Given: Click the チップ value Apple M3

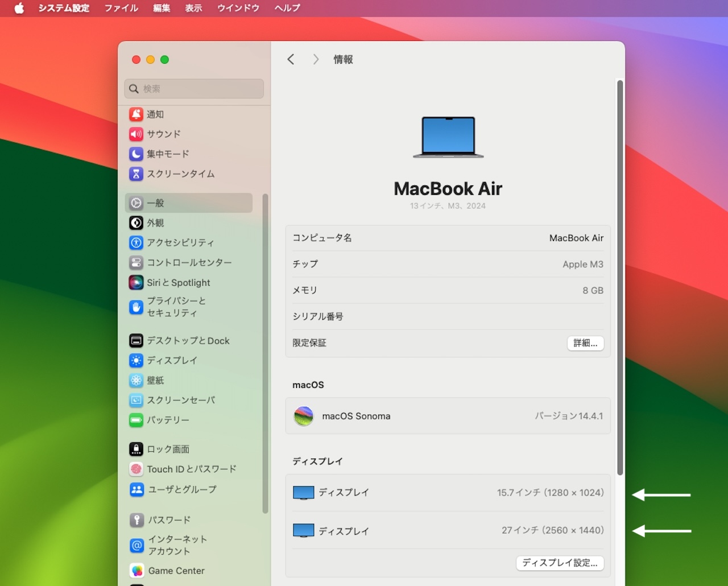Looking at the screenshot, I should click(x=583, y=265).
